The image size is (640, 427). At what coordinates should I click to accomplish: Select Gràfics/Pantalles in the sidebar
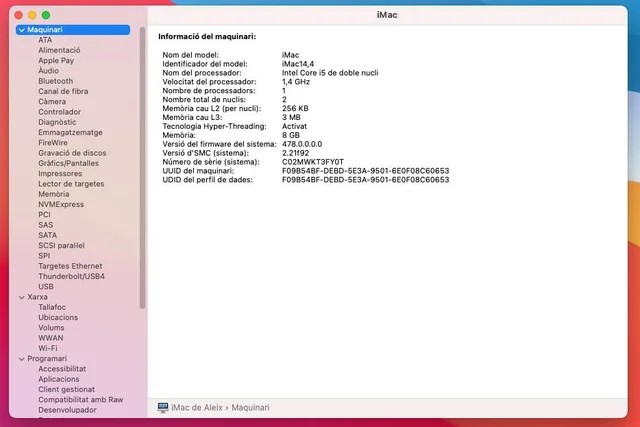pyautogui.click(x=69, y=163)
